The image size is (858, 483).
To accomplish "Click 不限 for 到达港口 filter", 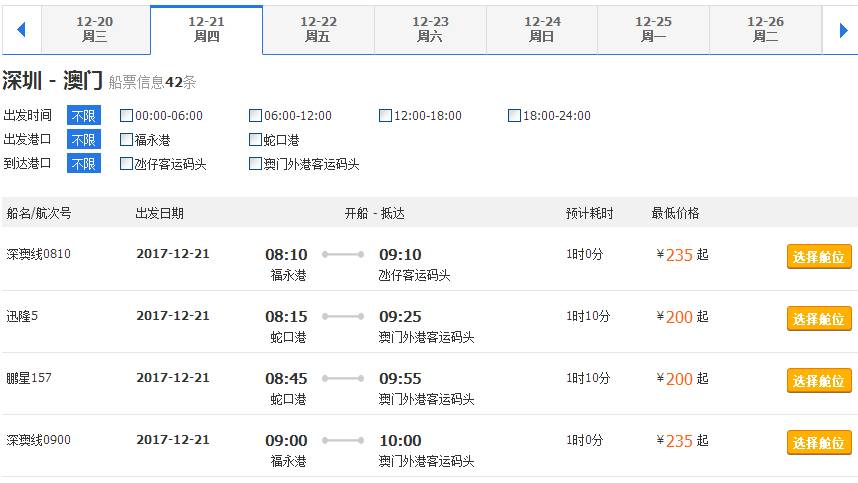I will coord(84,164).
